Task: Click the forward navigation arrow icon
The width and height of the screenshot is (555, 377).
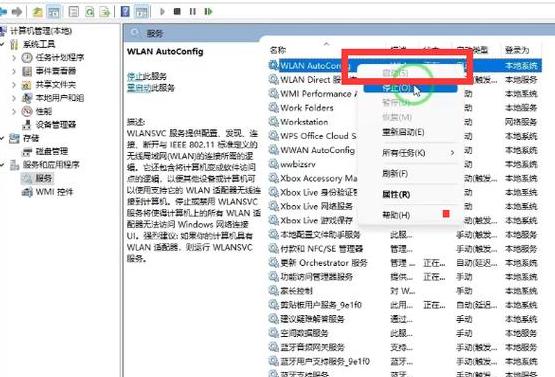Action: (17, 12)
